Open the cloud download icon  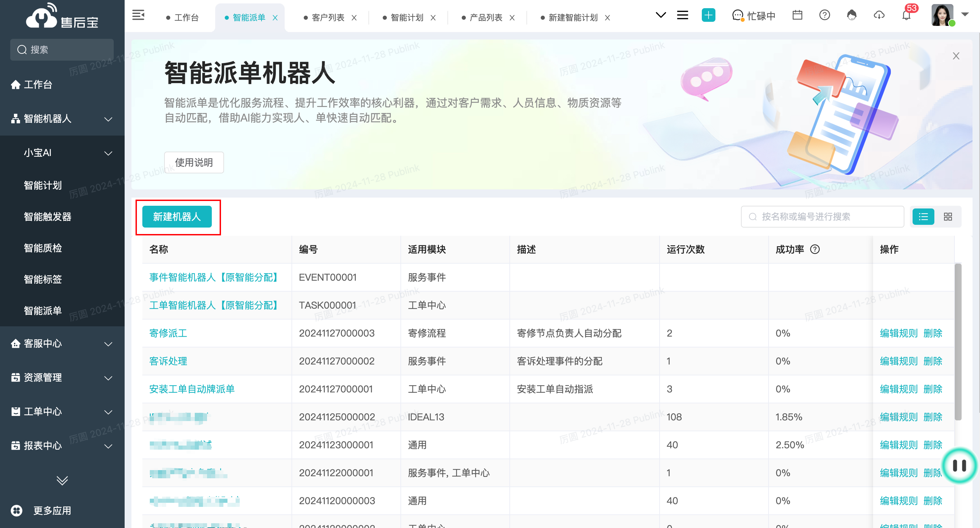879,15
